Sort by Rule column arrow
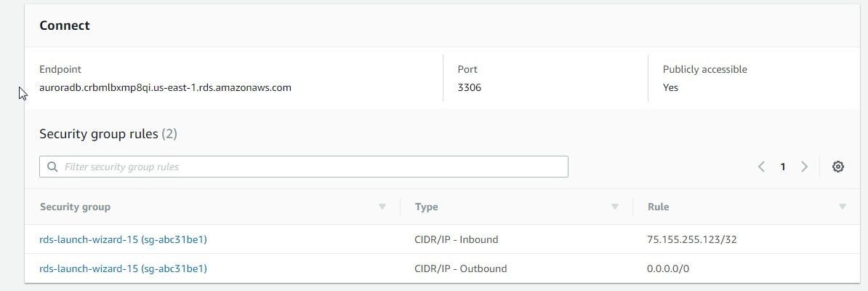Viewport: 868px width, 291px height. (843, 207)
